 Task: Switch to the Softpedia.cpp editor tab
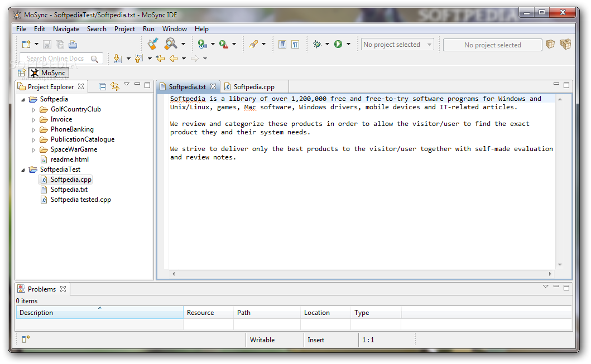(254, 87)
